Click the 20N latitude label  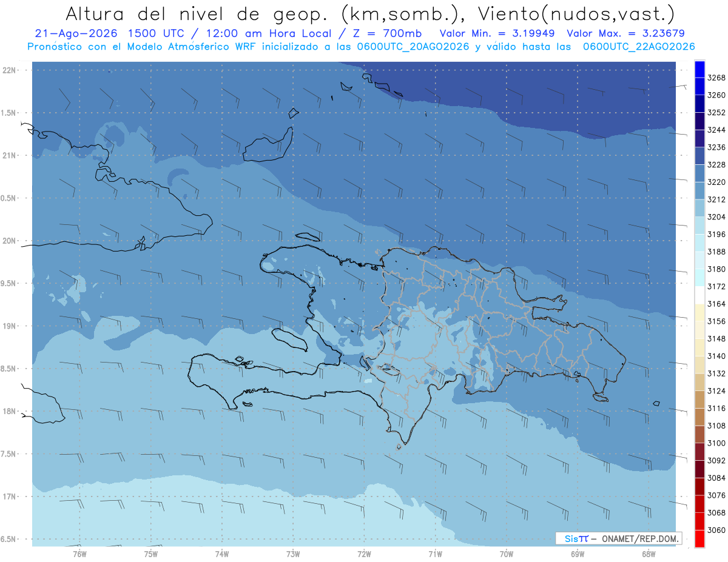tap(10, 241)
